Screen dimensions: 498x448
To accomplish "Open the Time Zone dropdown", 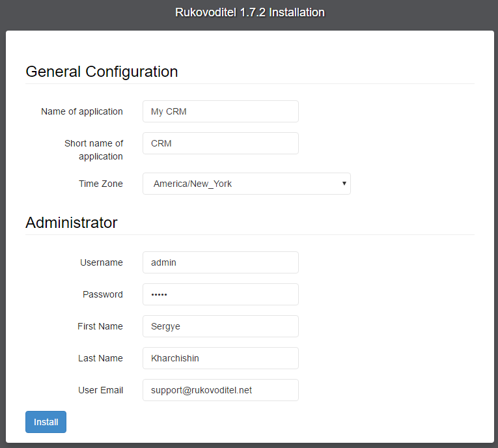I will (247, 184).
